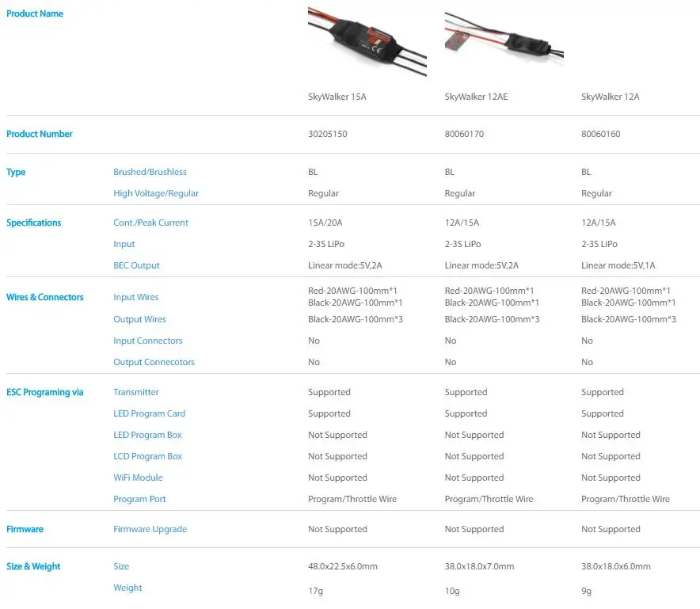This screenshot has width=700, height=609.
Task: Click the Brushed/Brushless attribute label
Action: [150, 172]
